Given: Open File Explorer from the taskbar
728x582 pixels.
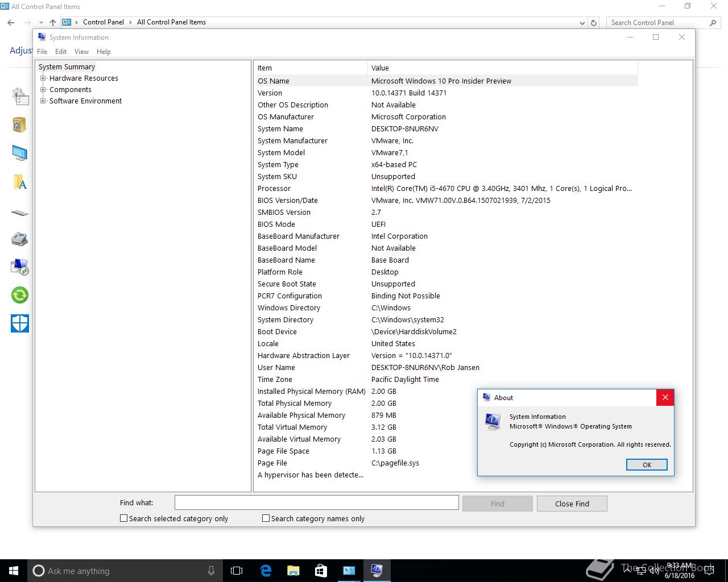Looking at the screenshot, I should tap(293, 571).
